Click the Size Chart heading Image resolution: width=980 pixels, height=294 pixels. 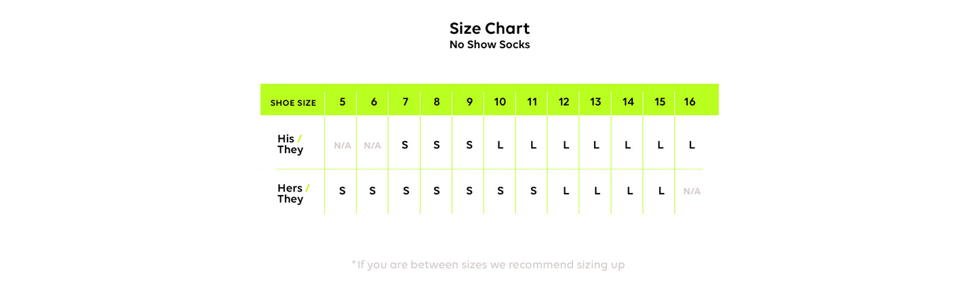pyautogui.click(x=489, y=28)
